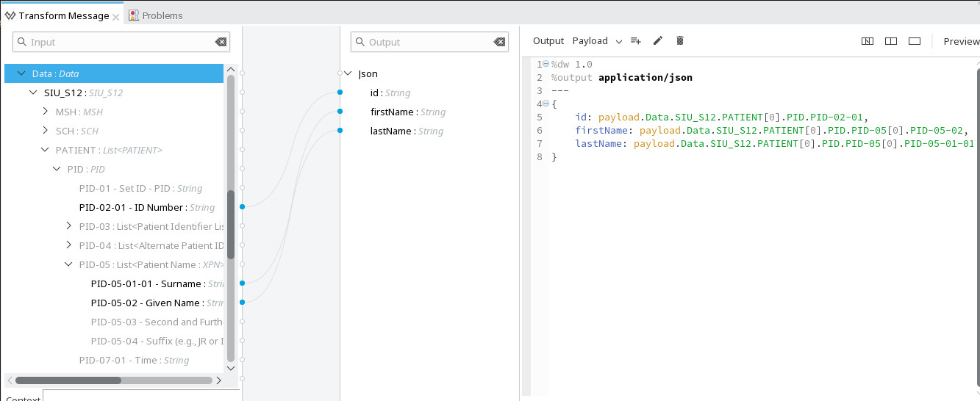Screen dimensions: 980x401
Task: Click the trash delete target icon
Action: coord(680,41)
